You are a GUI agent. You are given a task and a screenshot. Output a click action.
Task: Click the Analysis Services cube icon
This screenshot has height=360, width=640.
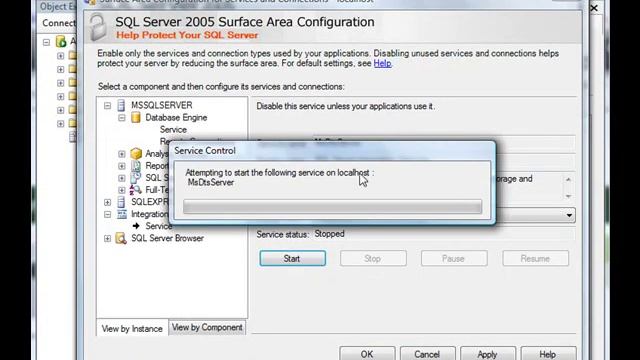pos(136,154)
